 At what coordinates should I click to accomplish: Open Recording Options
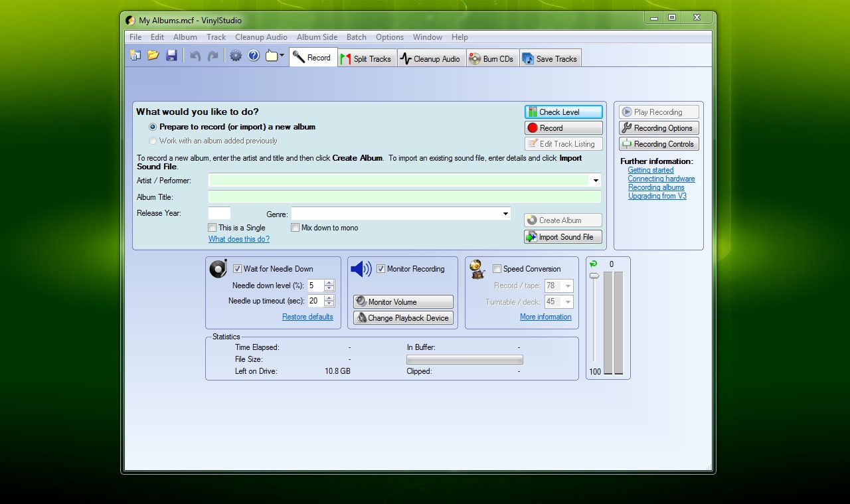659,128
